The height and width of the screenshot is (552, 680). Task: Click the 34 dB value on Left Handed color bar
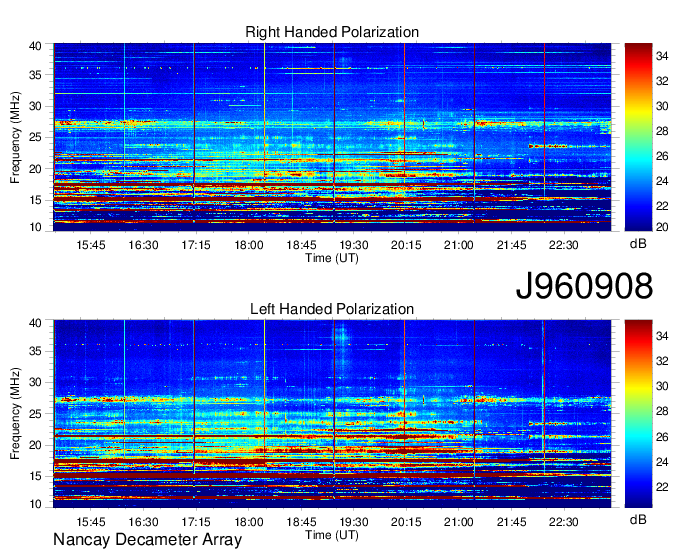[x=662, y=336]
